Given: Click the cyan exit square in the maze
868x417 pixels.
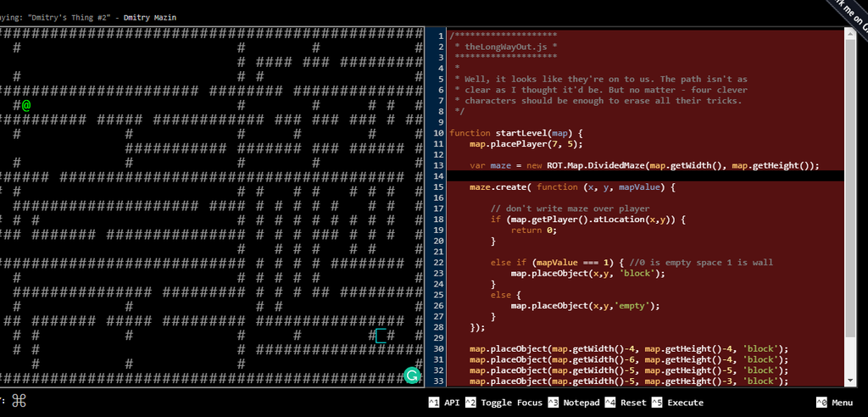Looking at the screenshot, I should coord(381,336).
